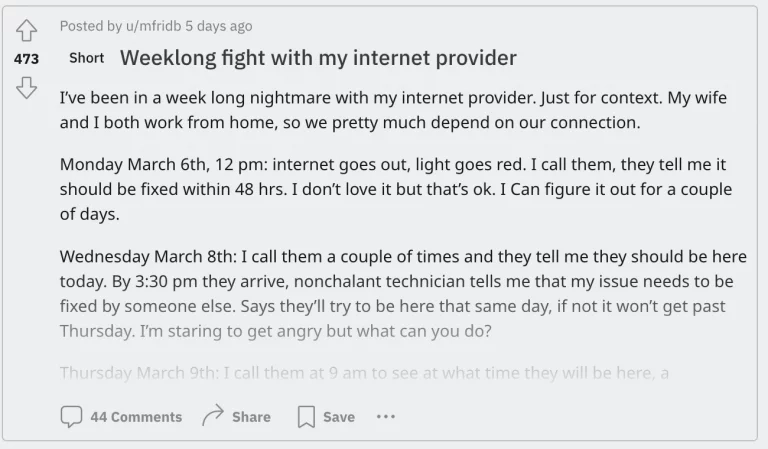
Task: Upvote the internet provider post
Action: point(26,30)
